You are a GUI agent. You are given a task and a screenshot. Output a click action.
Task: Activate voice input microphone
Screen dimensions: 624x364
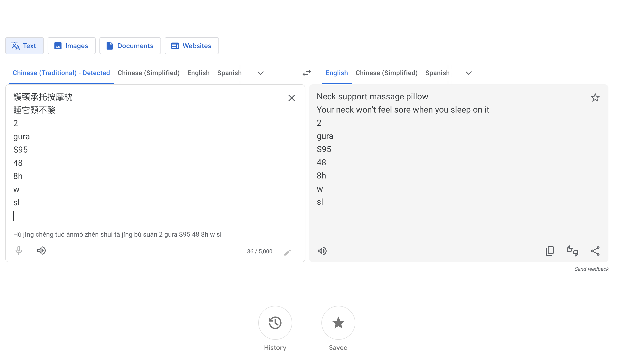19,251
